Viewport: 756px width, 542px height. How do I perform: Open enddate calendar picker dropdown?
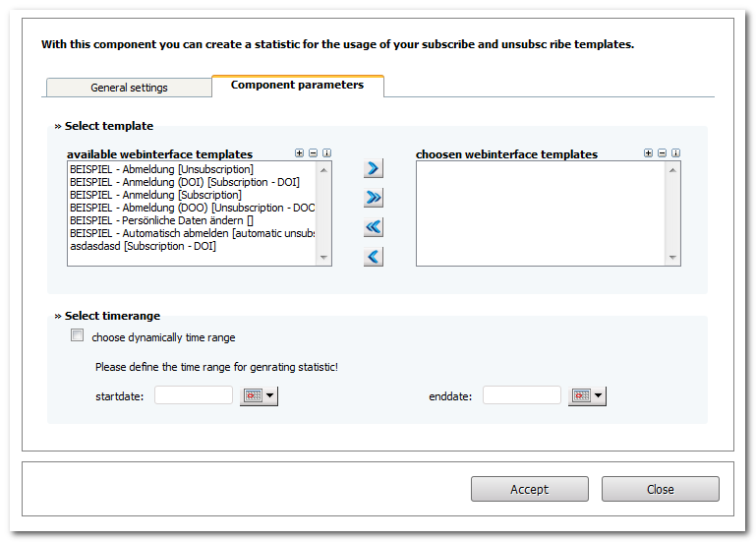587,395
